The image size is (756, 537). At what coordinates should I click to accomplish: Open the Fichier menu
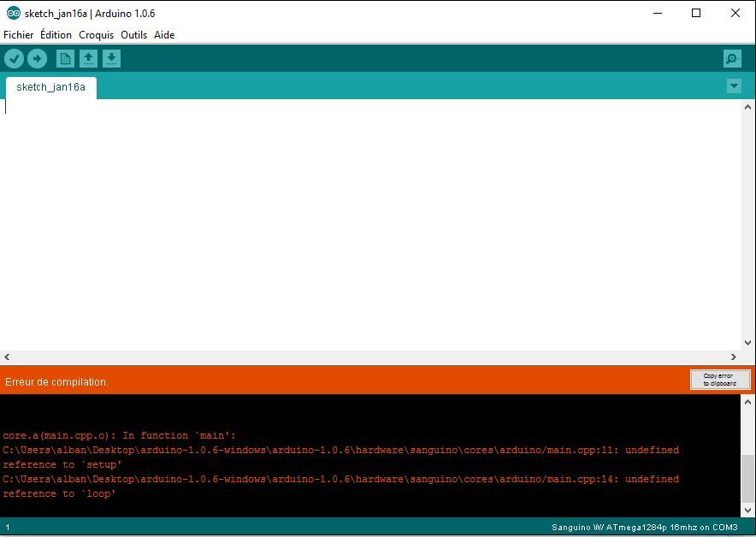pyautogui.click(x=18, y=35)
